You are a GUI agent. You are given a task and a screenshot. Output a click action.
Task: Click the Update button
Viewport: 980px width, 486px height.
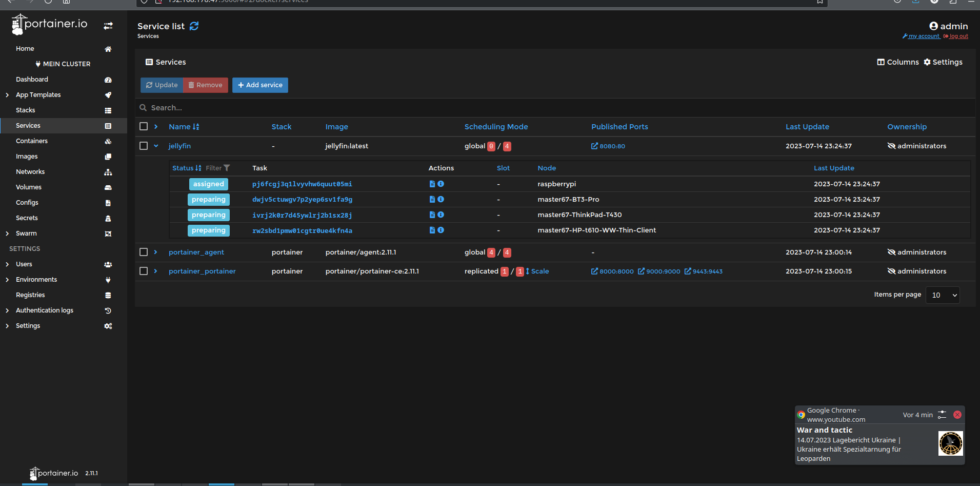(x=162, y=85)
